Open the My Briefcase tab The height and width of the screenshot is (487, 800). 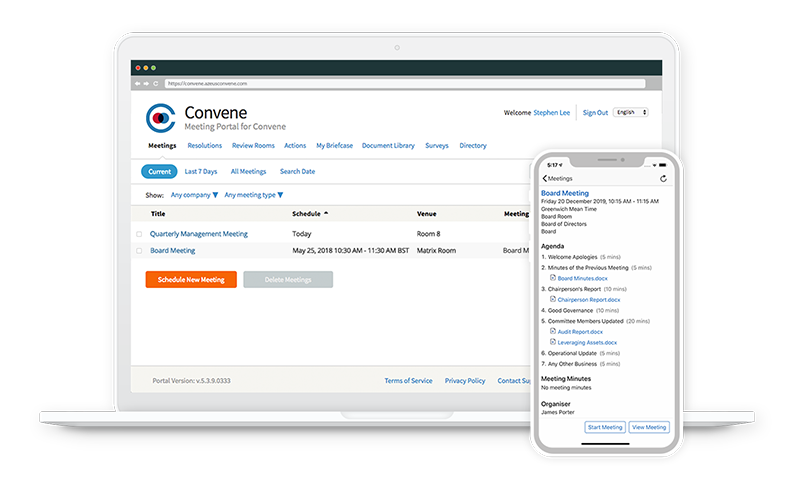pyautogui.click(x=334, y=145)
